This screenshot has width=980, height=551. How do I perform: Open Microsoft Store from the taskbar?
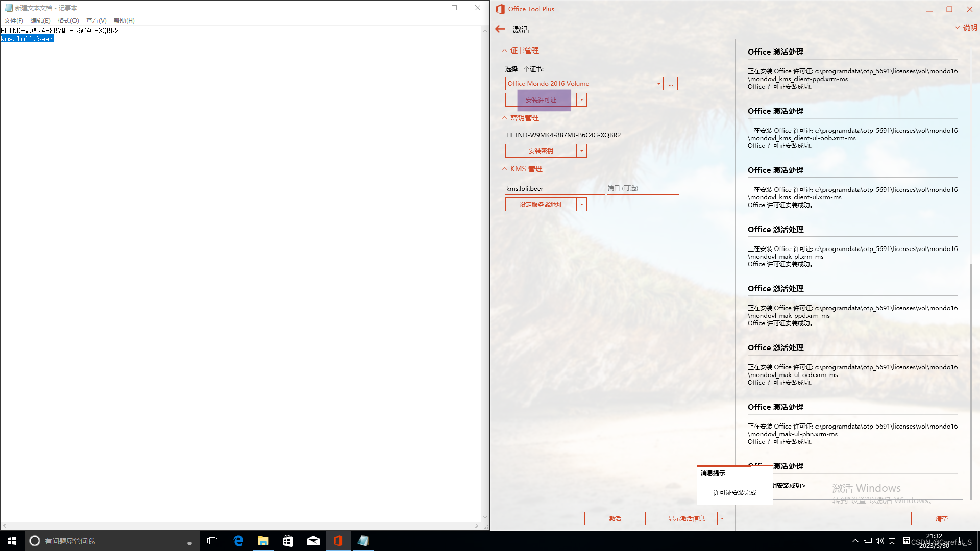[288, 541]
